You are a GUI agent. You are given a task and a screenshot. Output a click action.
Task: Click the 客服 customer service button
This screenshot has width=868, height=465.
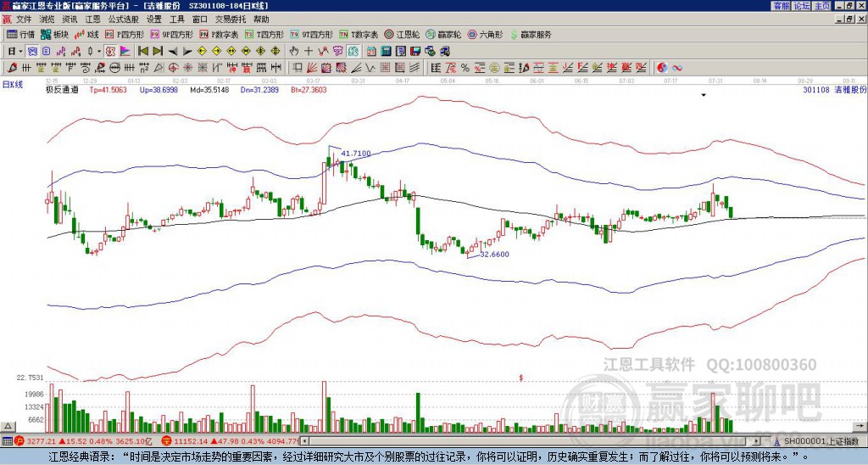click(781, 6)
